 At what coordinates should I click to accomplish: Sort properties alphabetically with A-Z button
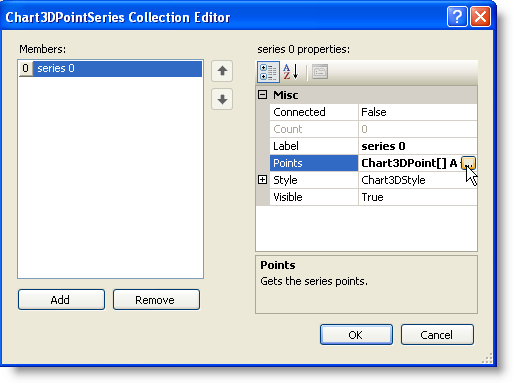pos(291,72)
